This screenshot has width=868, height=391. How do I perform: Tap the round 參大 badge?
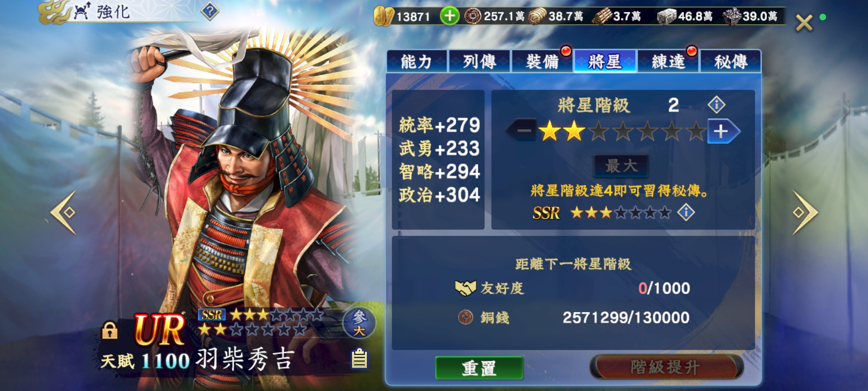pos(359,323)
